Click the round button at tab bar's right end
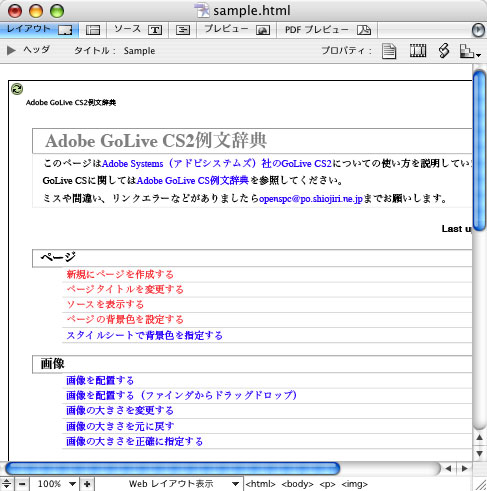The image size is (487, 491). click(478, 30)
